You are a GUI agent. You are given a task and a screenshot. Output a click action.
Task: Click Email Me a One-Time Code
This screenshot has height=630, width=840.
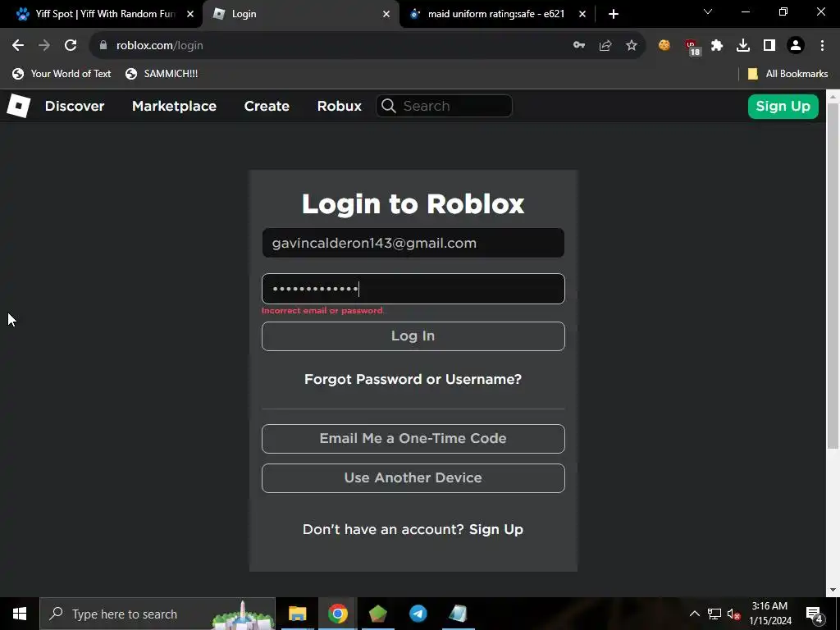(413, 438)
